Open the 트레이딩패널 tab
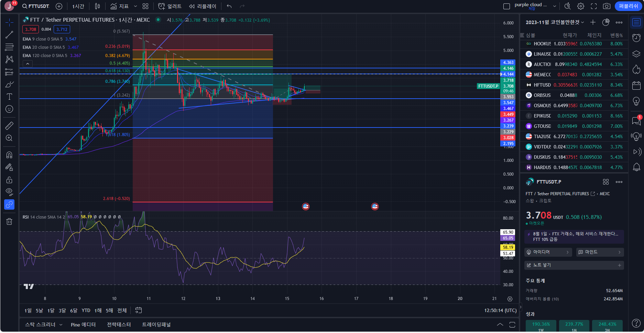Image resolution: width=644 pixels, height=333 pixels. point(156,324)
